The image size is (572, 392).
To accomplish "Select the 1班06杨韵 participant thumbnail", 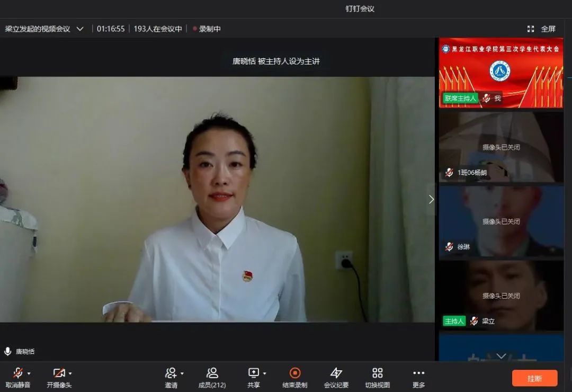I will [501, 147].
